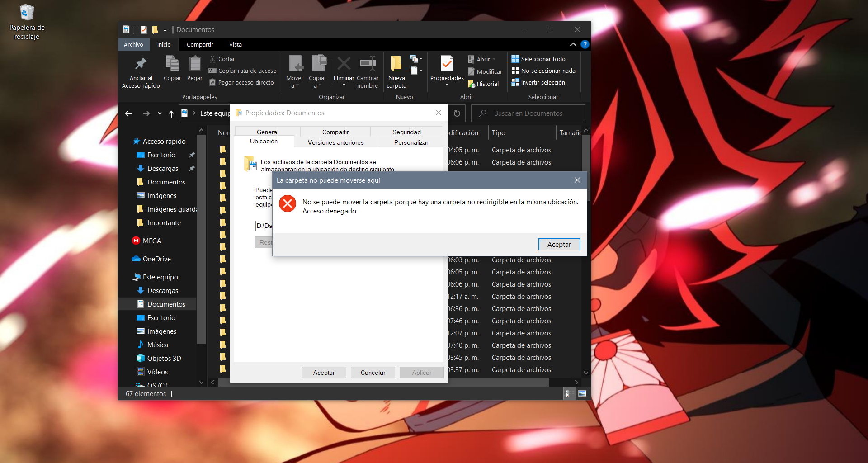
Task: Click Copiar ruta de acceso
Action: click(242, 71)
